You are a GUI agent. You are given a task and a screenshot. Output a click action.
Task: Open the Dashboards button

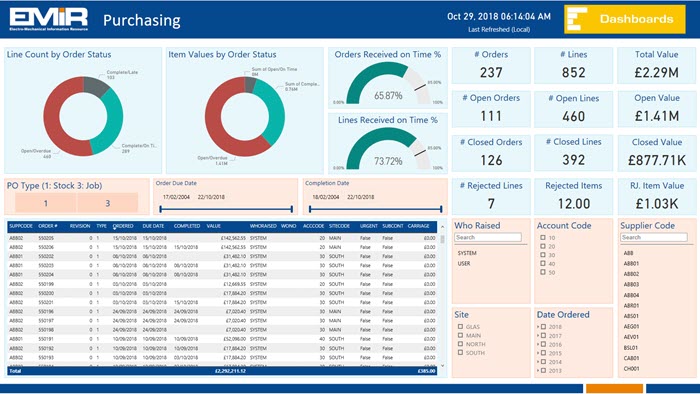[x=625, y=19]
